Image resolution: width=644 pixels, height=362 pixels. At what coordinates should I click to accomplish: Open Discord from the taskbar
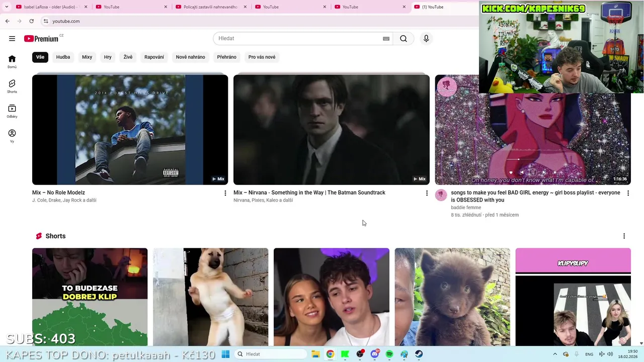(375, 354)
